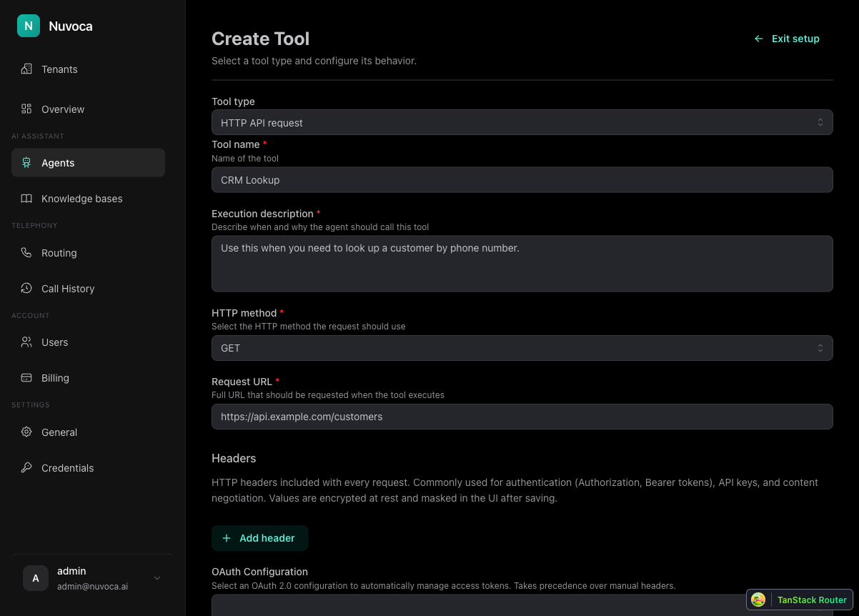Open the HTTP method GET dropdown
The height and width of the screenshot is (616, 859).
(522, 348)
